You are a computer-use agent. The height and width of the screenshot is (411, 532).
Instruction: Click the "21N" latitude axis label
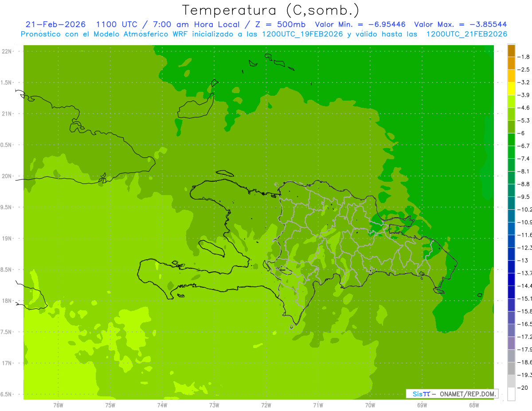7,114
